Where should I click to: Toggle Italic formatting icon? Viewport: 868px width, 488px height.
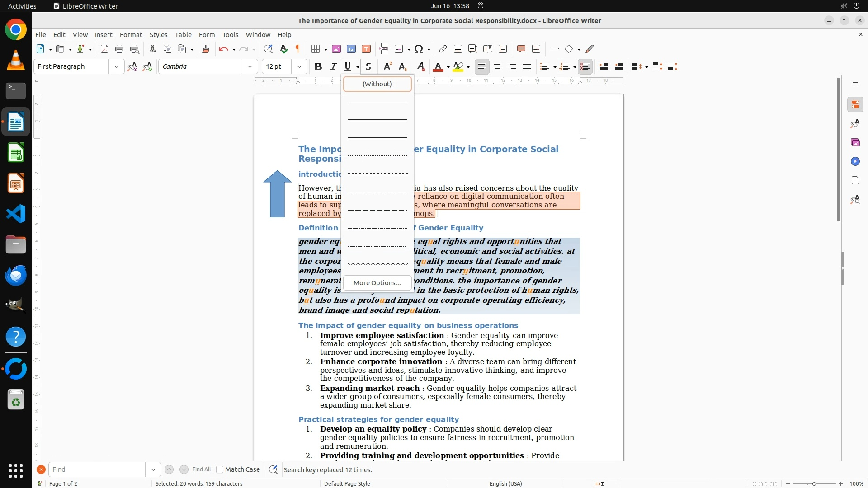pyautogui.click(x=333, y=66)
